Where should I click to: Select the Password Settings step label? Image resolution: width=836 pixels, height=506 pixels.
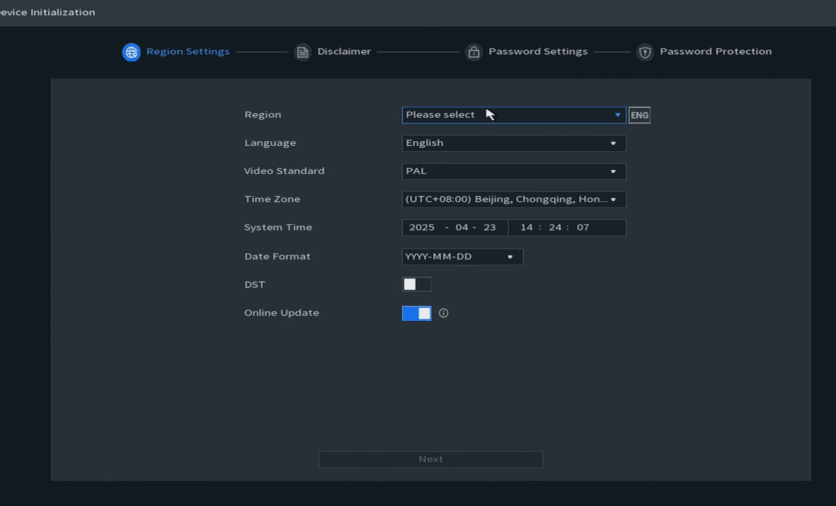tap(538, 52)
